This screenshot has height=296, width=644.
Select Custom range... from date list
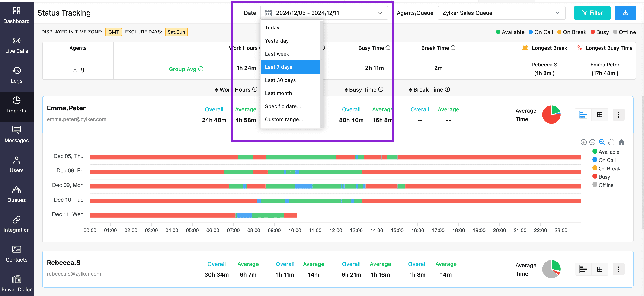[284, 119]
